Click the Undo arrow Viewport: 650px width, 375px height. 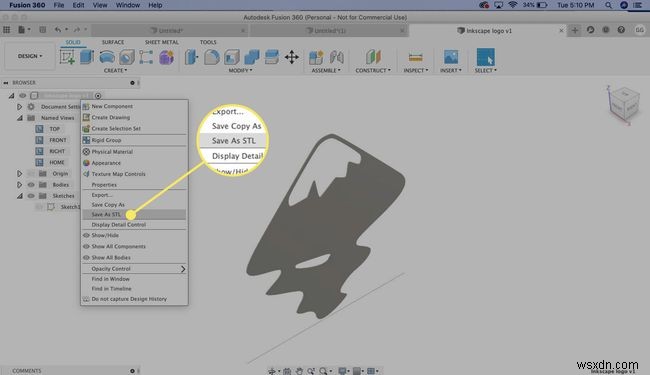point(58,30)
